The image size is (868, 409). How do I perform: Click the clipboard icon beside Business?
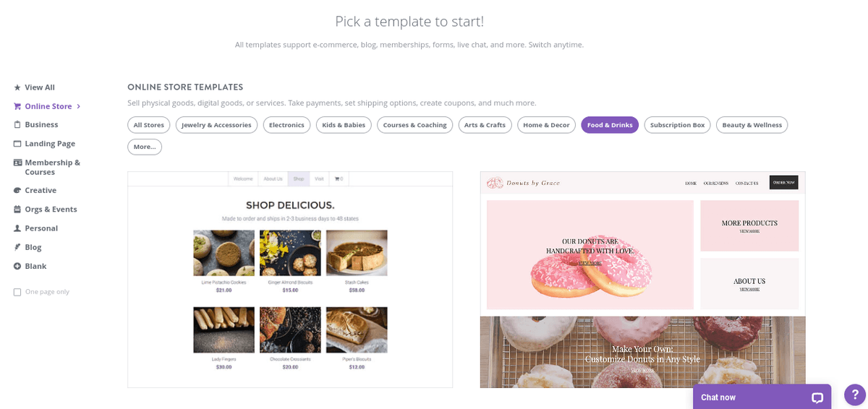[17, 125]
